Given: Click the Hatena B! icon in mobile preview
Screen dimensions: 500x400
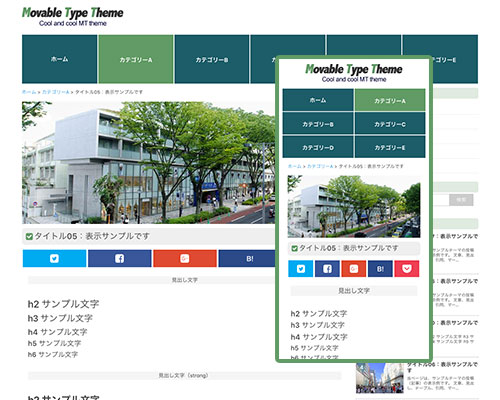Looking at the screenshot, I should (380, 269).
